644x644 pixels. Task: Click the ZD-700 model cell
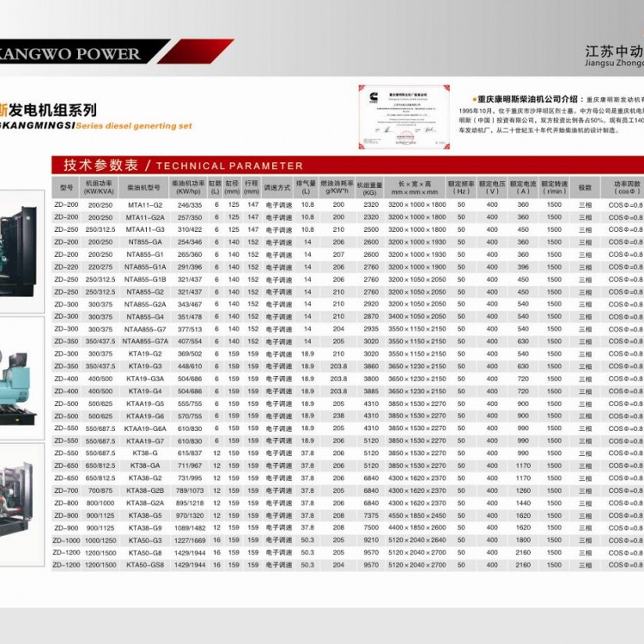pos(66,491)
